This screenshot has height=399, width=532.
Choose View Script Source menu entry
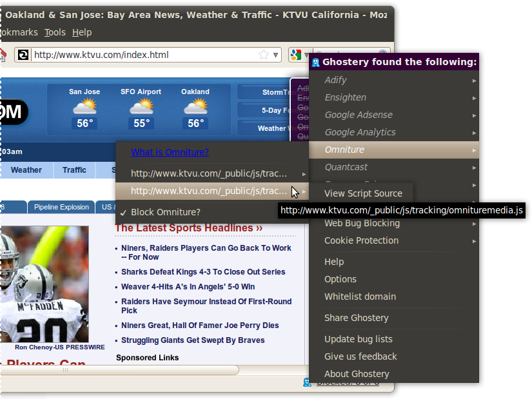(363, 193)
